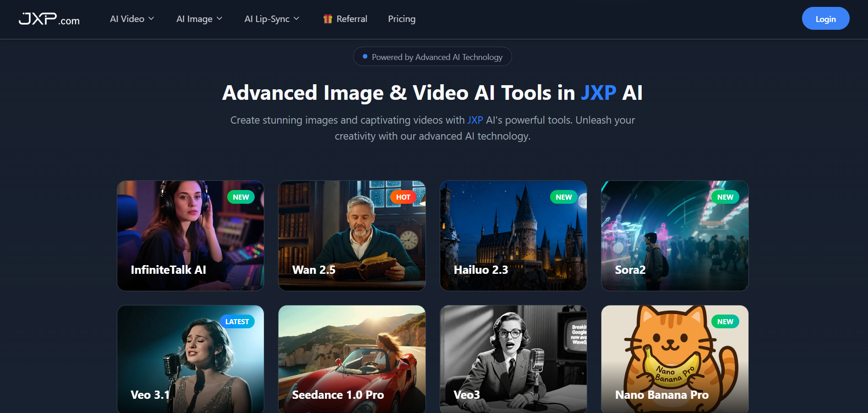This screenshot has height=413, width=868.
Task: Open the AI Video menu
Action: tap(132, 19)
